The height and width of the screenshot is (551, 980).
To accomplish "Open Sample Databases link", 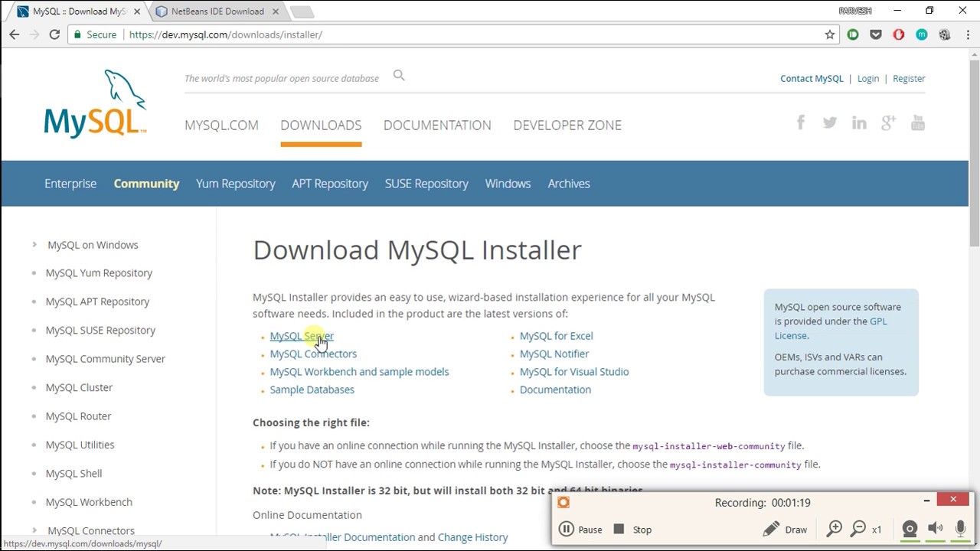I will (x=312, y=390).
